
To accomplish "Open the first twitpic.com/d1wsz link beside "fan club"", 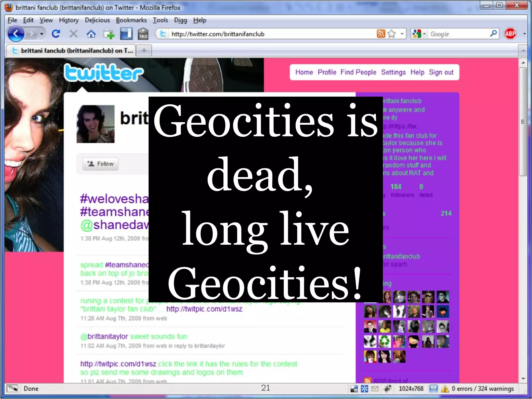I will 204,309.
